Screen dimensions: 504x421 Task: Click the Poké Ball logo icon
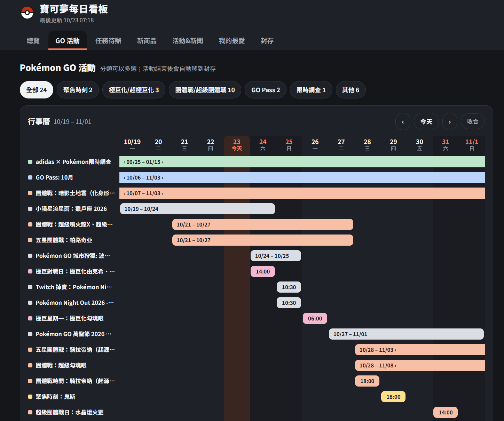[27, 13]
